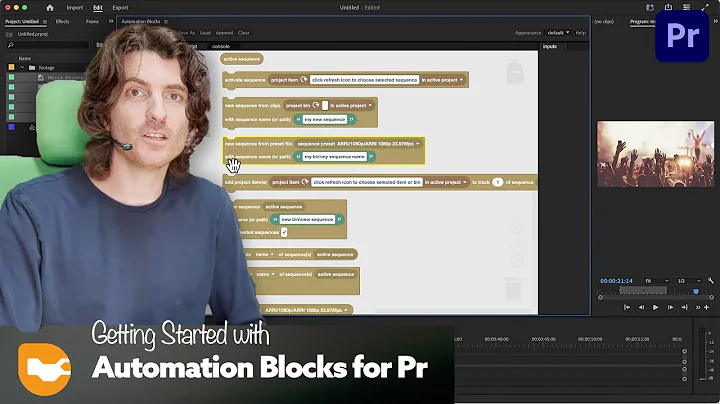Play the program monitor
Screen dimensions: 720x404
click(x=655, y=308)
